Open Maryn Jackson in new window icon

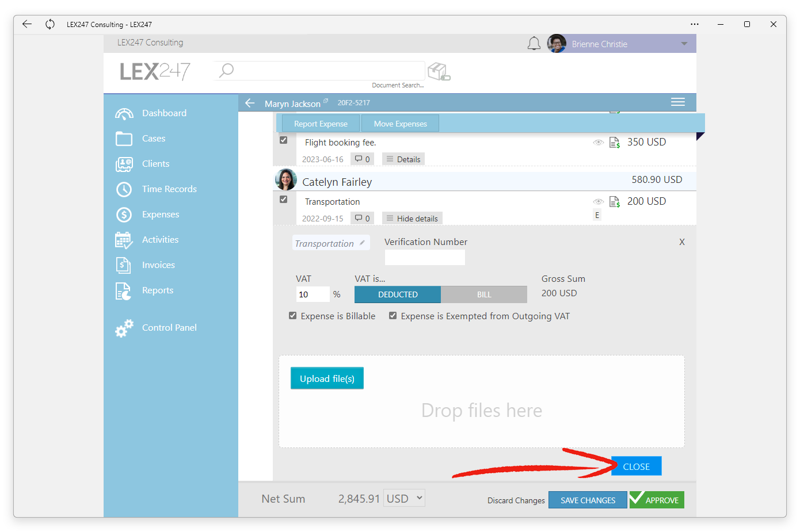point(326,101)
